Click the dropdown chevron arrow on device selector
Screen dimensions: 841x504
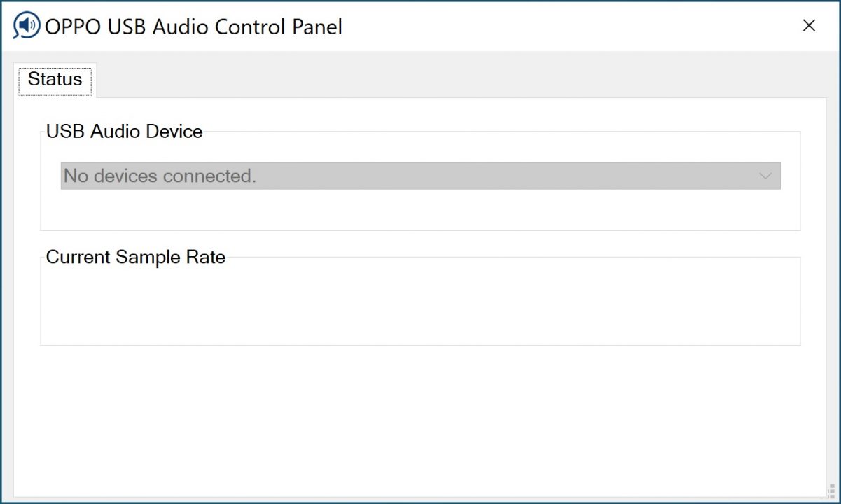[x=763, y=176]
